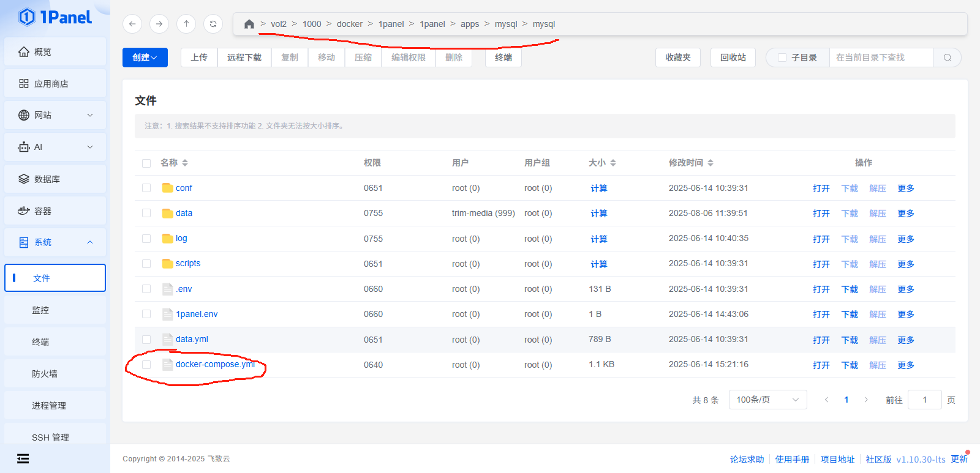This screenshot has width=980, height=473.
Task: Click the docker-compose.yml file icon
Action: click(167, 364)
